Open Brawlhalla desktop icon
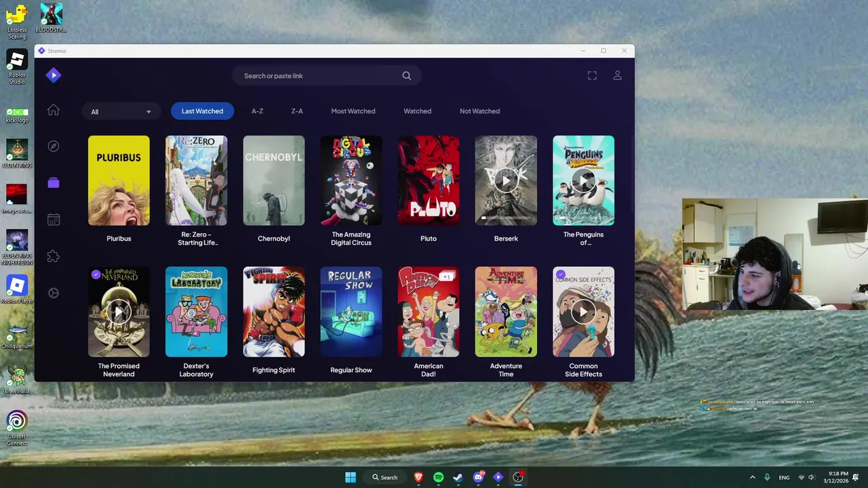This screenshot has height=488, width=868. pos(17,380)
